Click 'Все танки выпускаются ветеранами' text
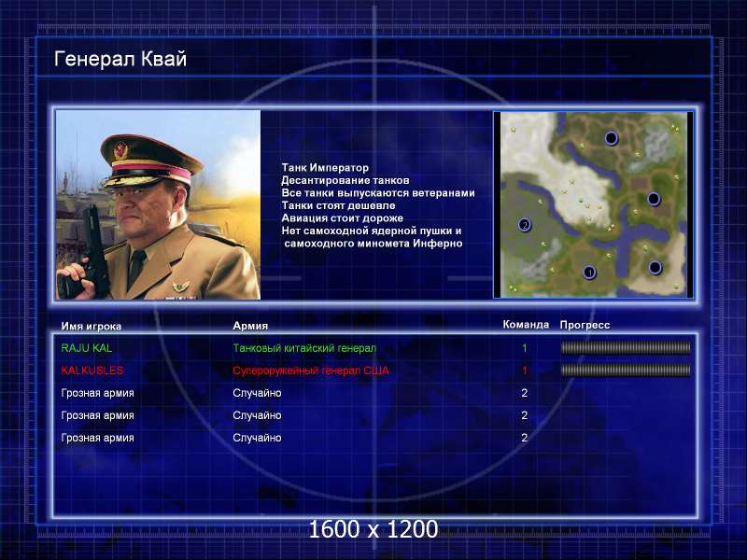Screen dimensions: 747x560 point(378,193)
